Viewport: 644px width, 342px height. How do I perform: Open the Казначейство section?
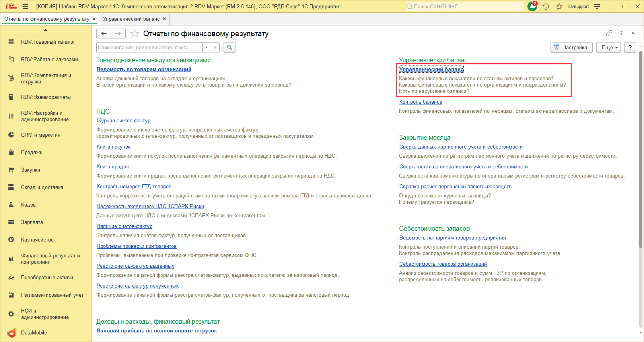[37, 240]
